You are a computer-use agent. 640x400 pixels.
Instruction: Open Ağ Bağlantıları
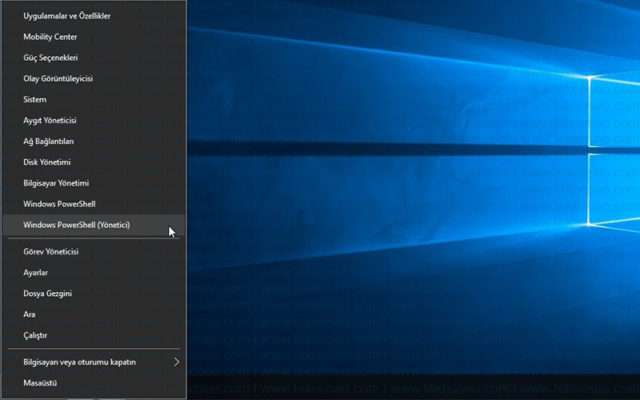coord(94,141)
